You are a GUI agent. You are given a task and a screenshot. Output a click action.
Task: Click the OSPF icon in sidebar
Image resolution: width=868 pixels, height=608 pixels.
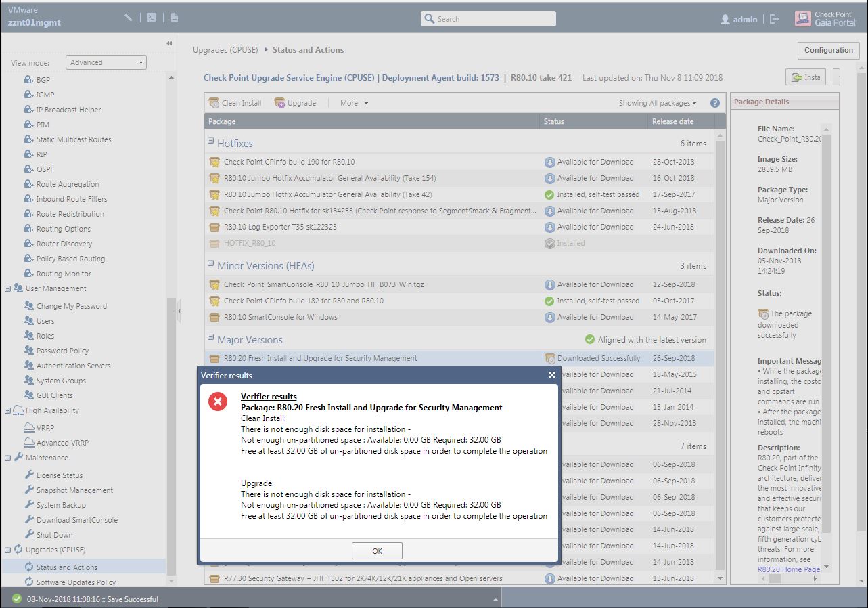[28, 169]
